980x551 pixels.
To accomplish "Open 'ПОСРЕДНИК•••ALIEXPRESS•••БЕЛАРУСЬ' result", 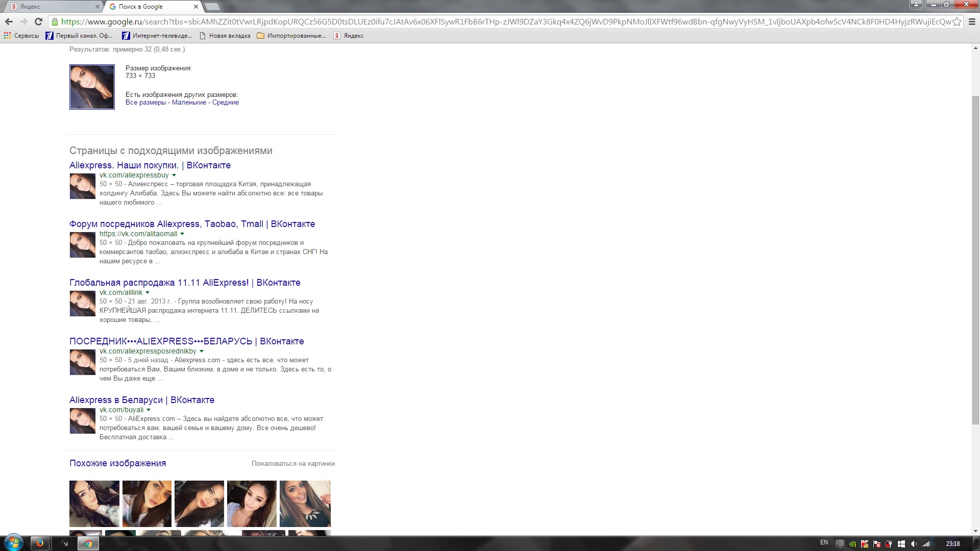I will [187, 341].
